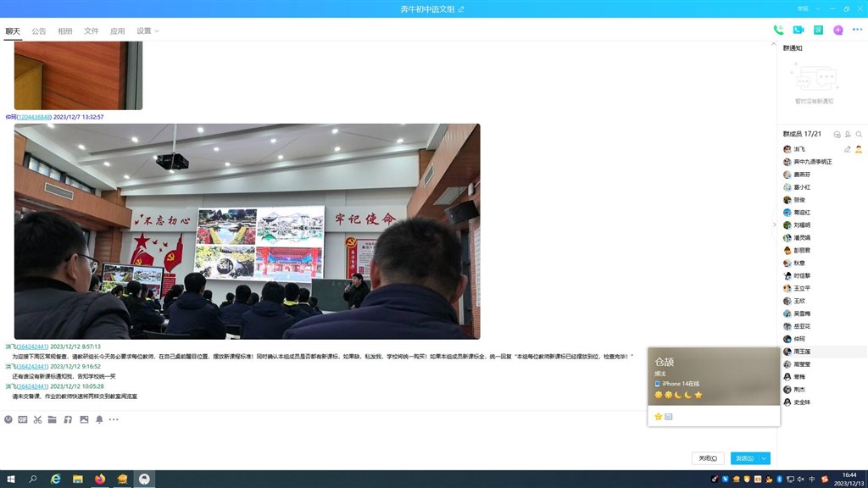Search group members with the magnifier icon
The height and width of the screenshot is (488, 868).
click(x=859, y=135)
